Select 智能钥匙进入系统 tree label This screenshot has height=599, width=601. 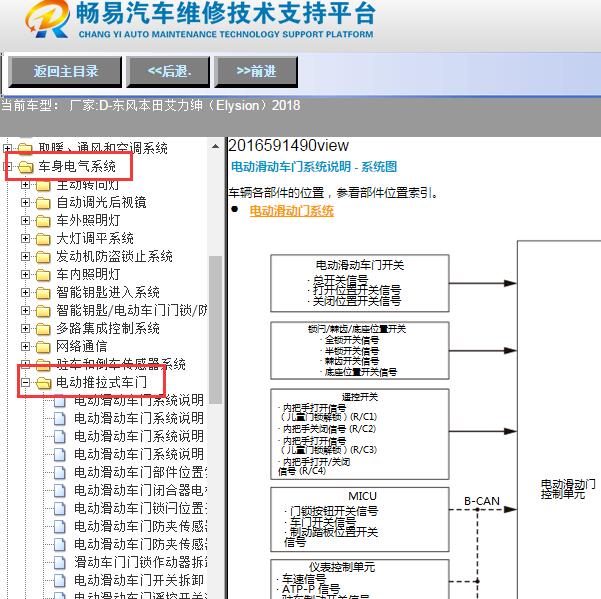pos(108,292)
